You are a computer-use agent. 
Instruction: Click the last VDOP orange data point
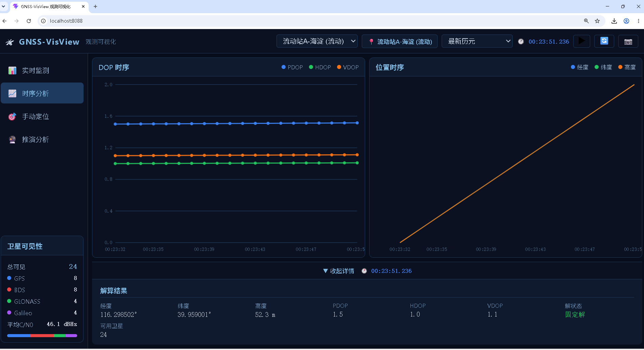[x=357, y=155]
